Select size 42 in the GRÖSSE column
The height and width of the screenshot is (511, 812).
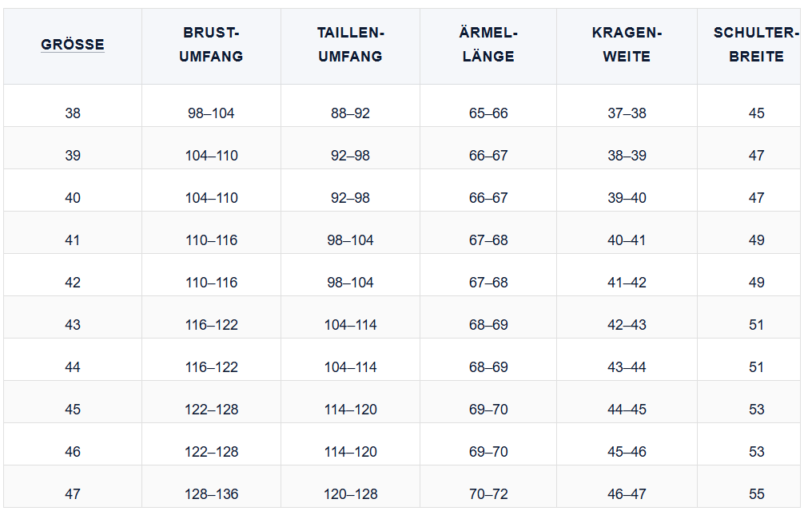(x=73, y=283)
